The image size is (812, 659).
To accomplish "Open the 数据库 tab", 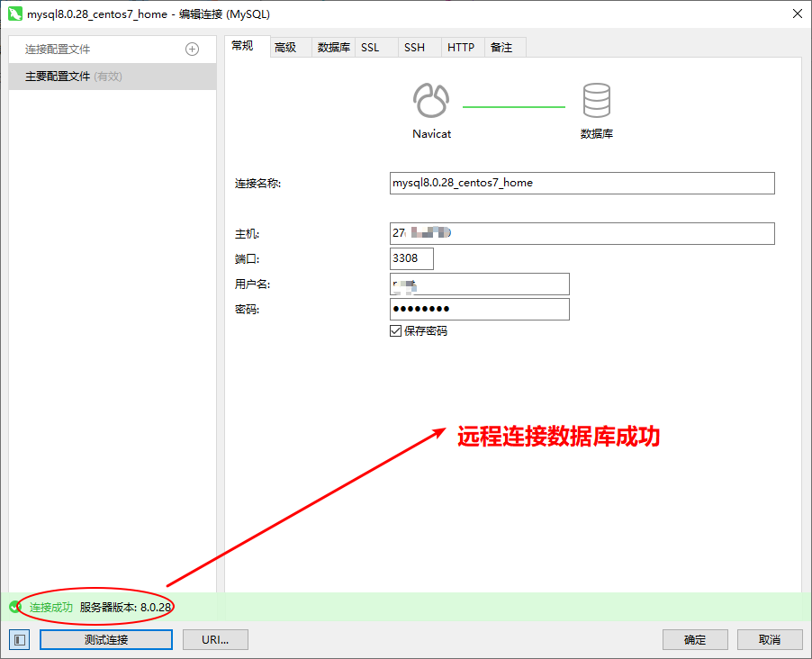I will click(333, 48).
